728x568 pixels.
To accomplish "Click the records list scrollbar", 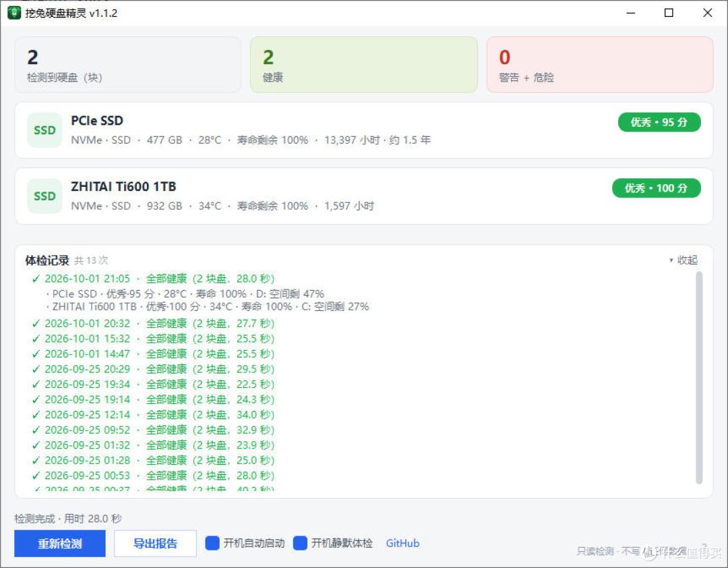I will coord(699,377).
